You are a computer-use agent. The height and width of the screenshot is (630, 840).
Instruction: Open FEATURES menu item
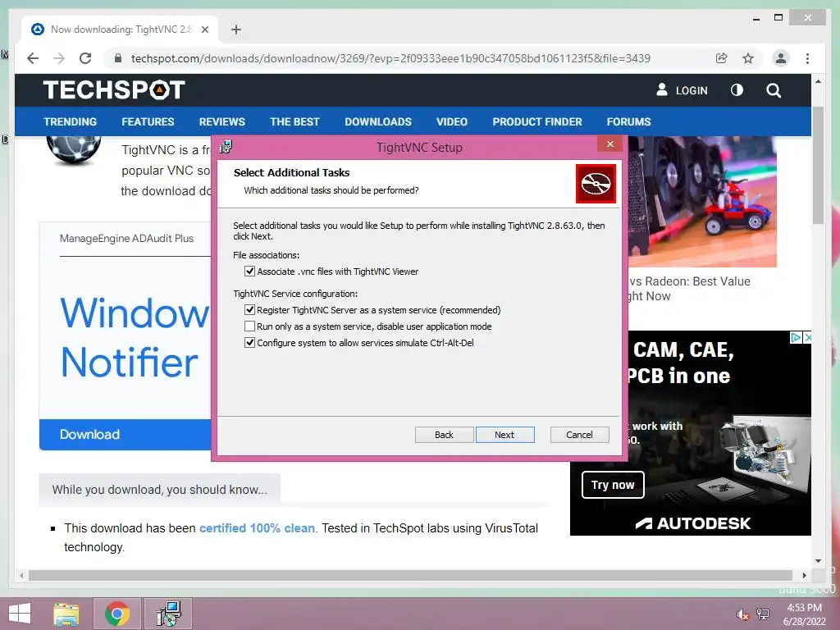tap(148, 121)
